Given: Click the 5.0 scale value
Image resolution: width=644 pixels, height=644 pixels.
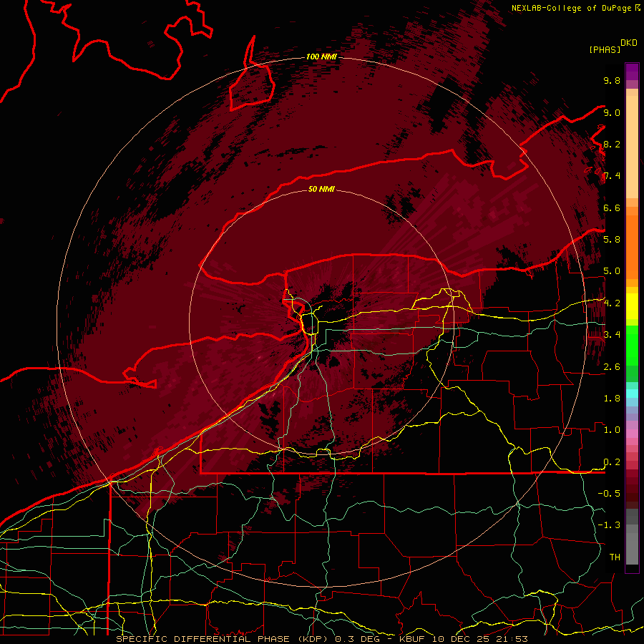Looking at the screenshot, I should (x=612, y=271).
